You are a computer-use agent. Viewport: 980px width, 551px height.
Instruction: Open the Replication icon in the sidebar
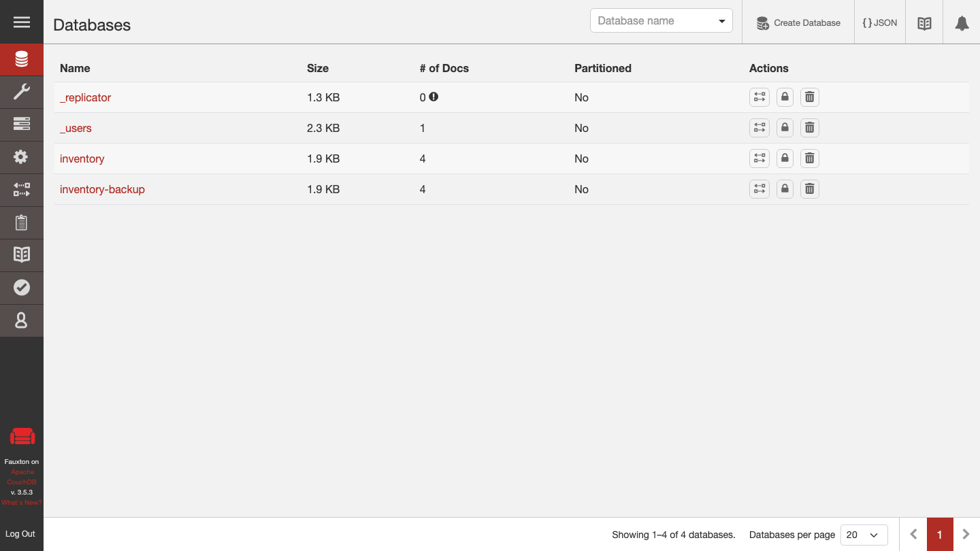[22, 190]
